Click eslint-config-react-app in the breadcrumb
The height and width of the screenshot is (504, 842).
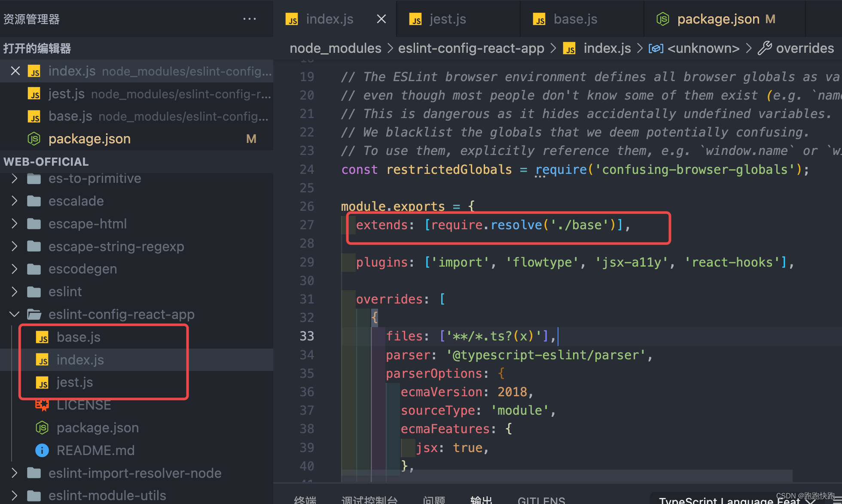coord(471,48)
